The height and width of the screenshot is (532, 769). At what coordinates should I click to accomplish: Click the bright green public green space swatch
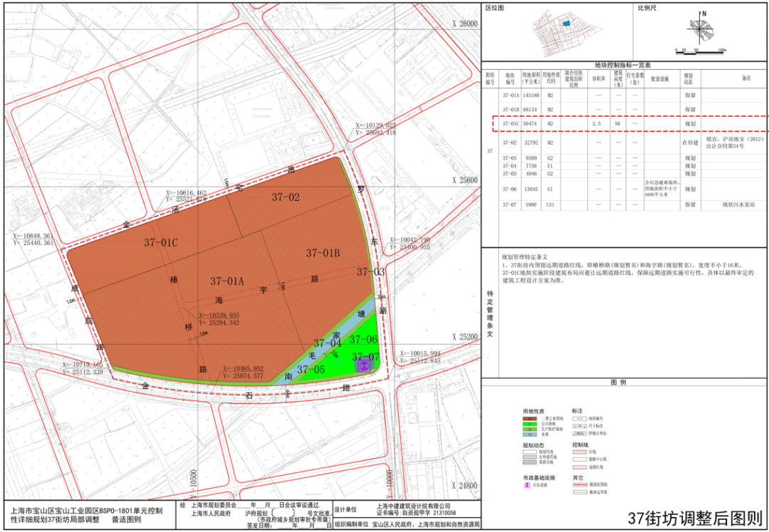(x=530, y=424)
